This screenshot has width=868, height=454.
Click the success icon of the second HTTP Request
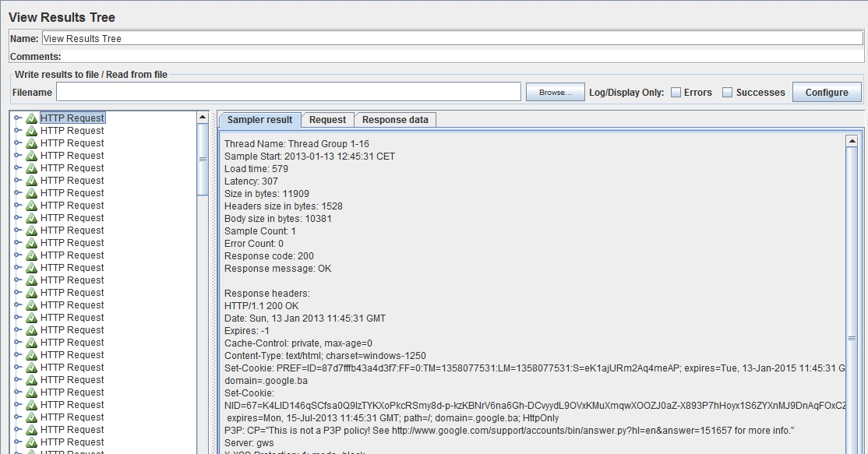pyautogui.click(x=32, y=131)
